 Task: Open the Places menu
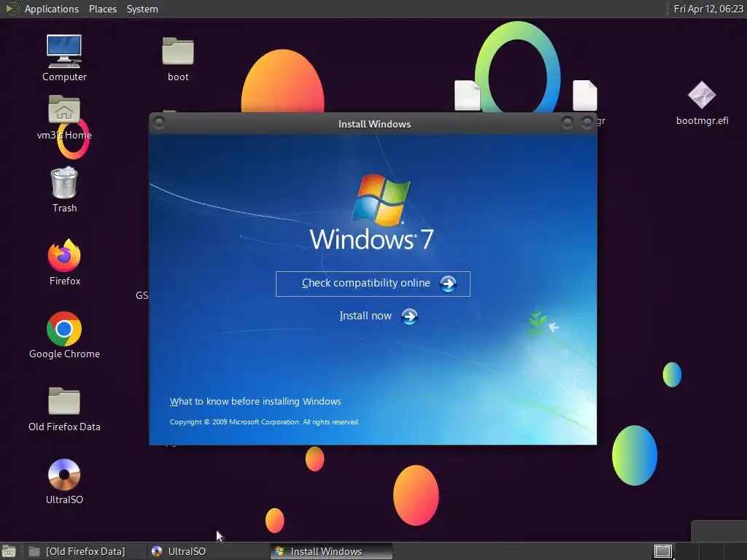click(102, 9)
